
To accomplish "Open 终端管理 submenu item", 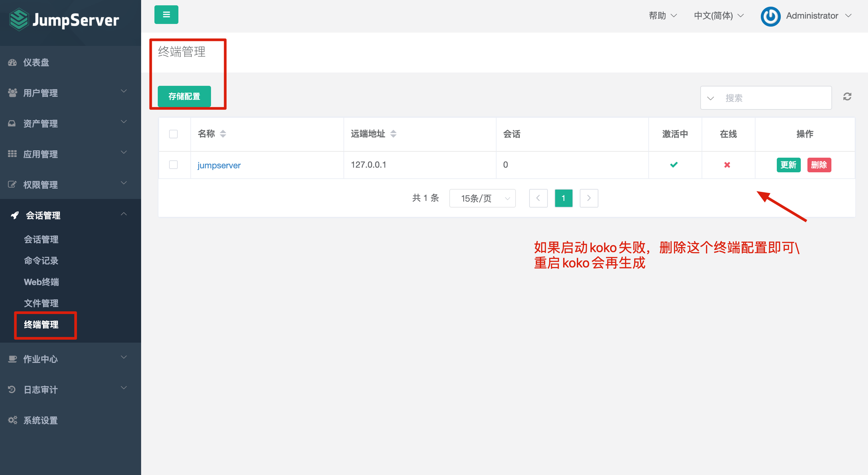I will pos(41,324).
